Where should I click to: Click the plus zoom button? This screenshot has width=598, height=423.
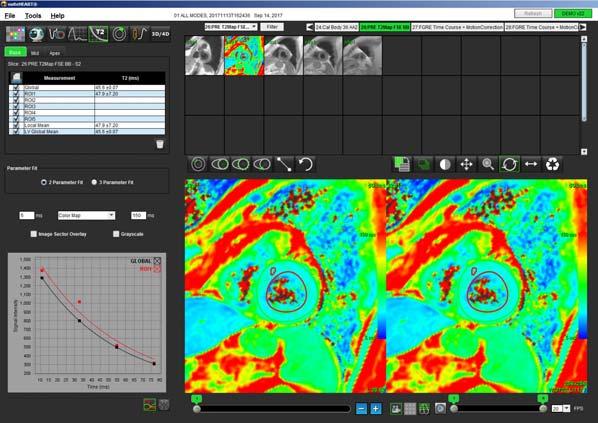click(376, 409)
